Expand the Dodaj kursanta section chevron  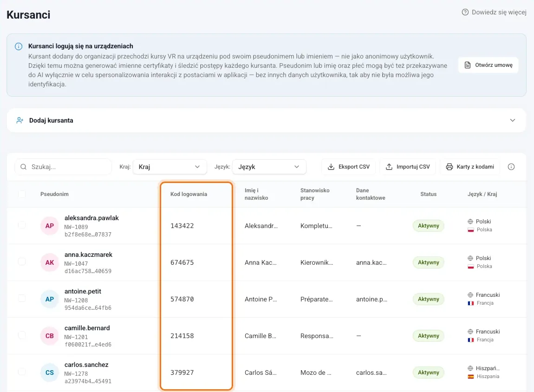[512, 120]
